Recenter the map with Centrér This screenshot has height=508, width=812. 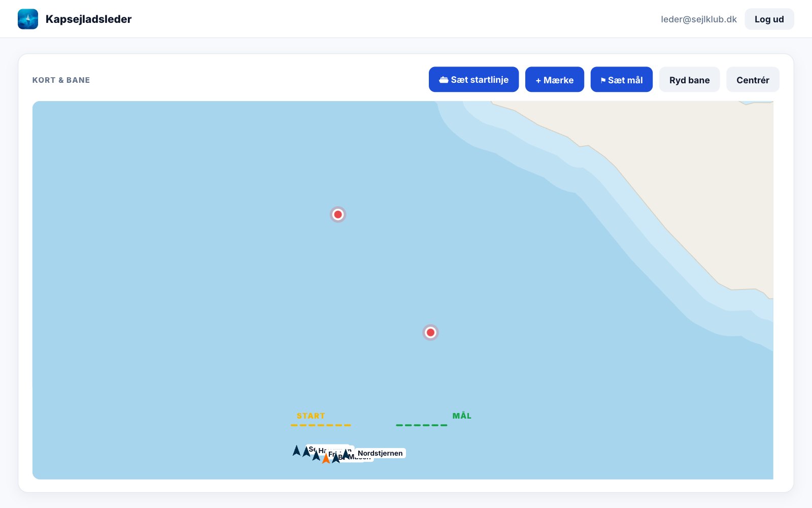[x=753, y=79]
